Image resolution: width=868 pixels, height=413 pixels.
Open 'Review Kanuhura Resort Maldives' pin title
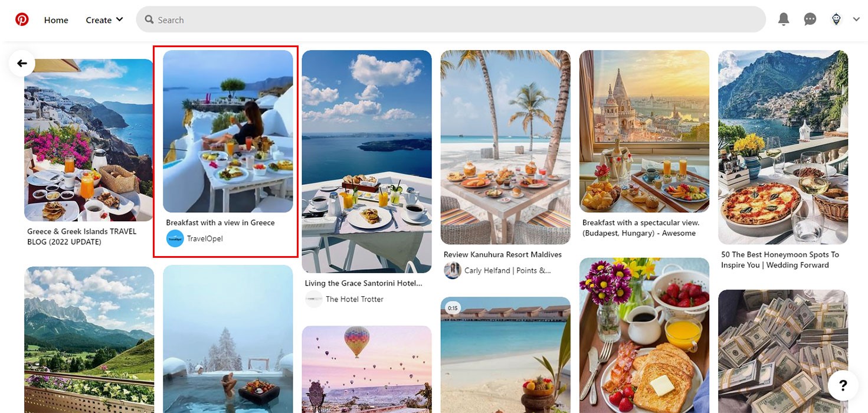click(x=503, y=254)
